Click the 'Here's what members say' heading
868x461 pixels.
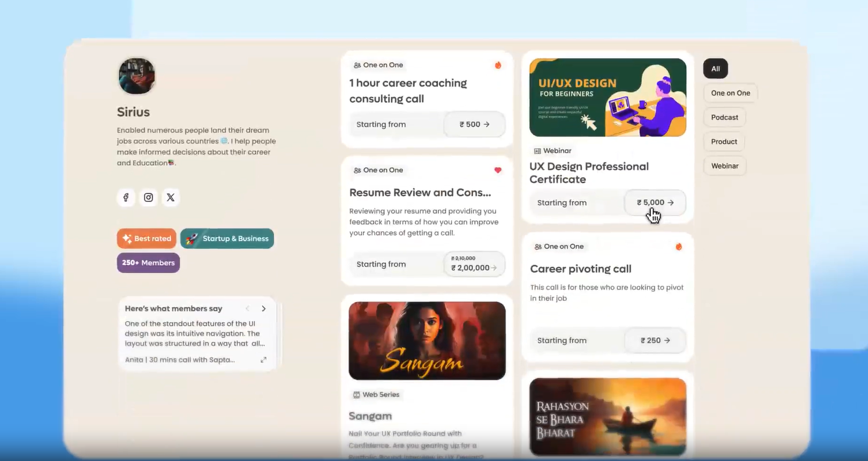point(173,309)
